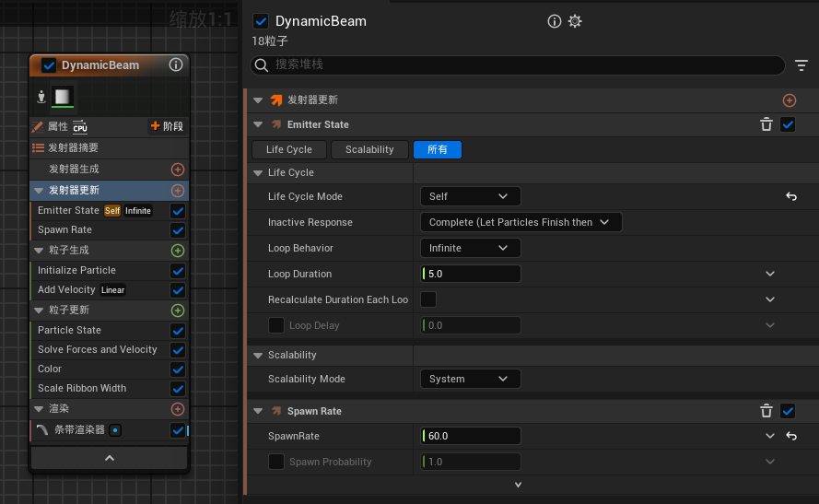Toggle Spawn Rate module checkbox in node

178,230
